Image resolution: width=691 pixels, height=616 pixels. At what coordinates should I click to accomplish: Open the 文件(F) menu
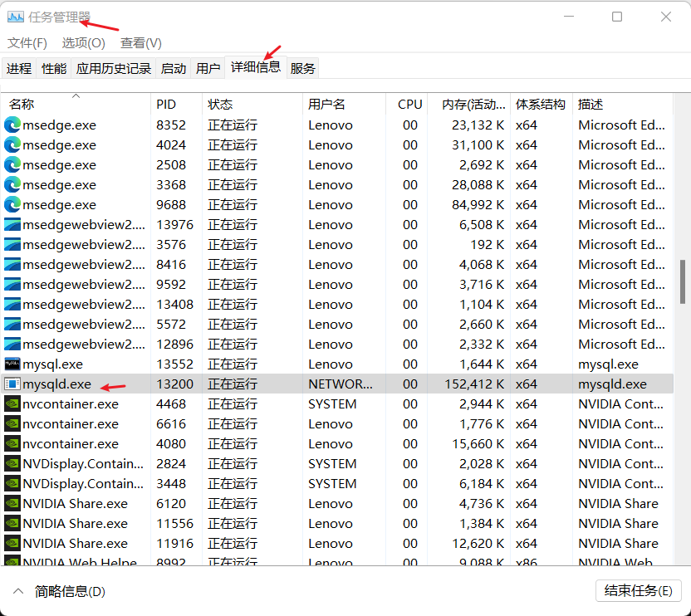point(27,43)
